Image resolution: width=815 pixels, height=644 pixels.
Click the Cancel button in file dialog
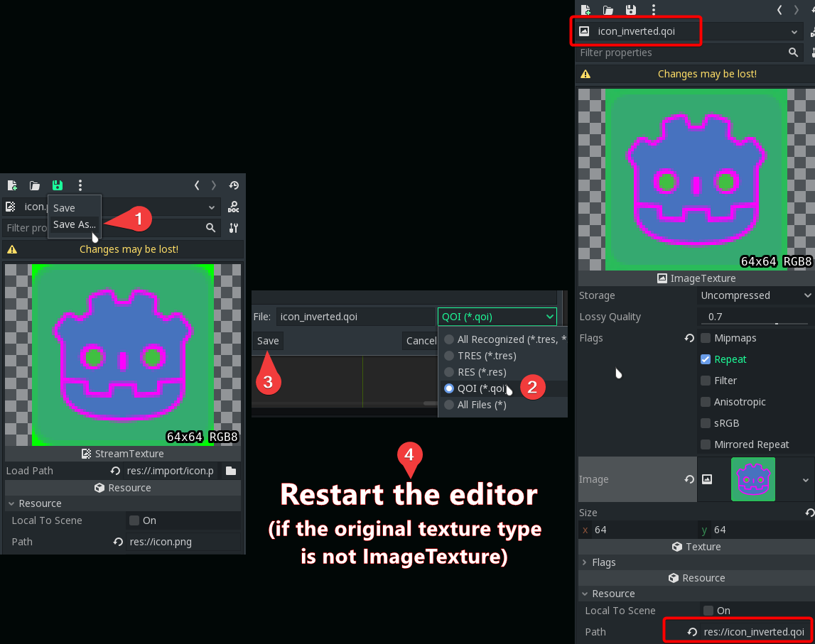[x=421, y=341]
